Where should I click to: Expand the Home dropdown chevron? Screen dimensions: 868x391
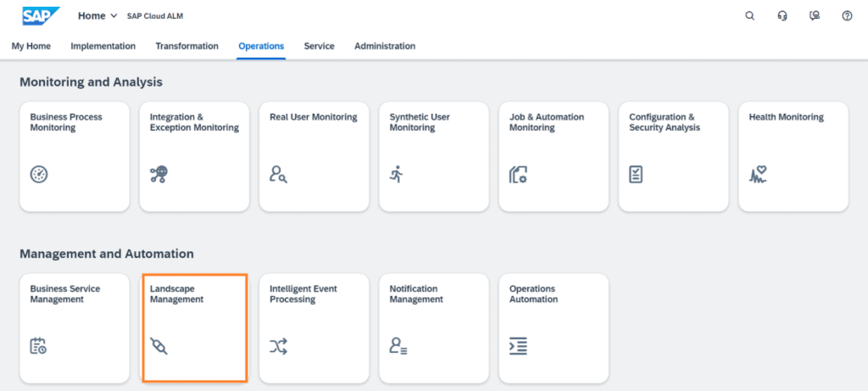click(114, 16)
